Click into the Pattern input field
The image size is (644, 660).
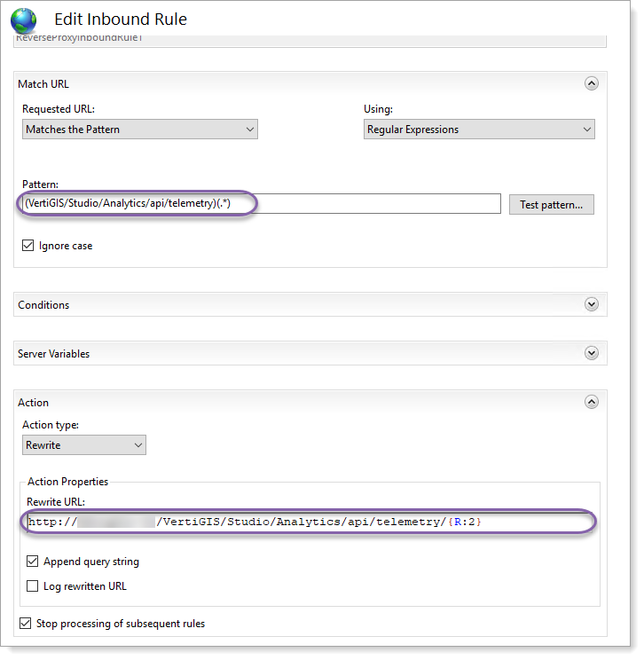click(261, 204)
